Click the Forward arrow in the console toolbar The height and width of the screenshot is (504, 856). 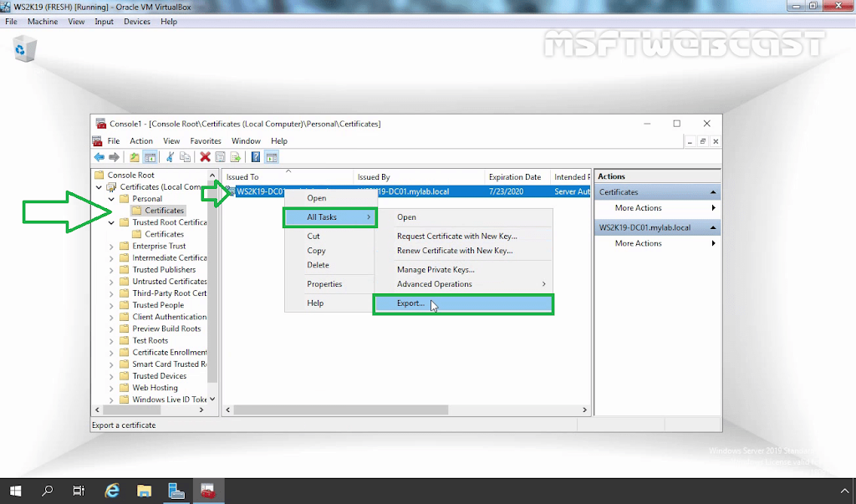pyautogui.click(x=114, y=157)
